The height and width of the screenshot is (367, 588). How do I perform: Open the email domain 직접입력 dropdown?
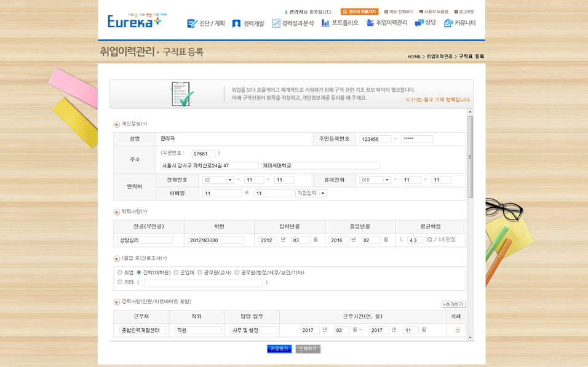click(311, 194)
